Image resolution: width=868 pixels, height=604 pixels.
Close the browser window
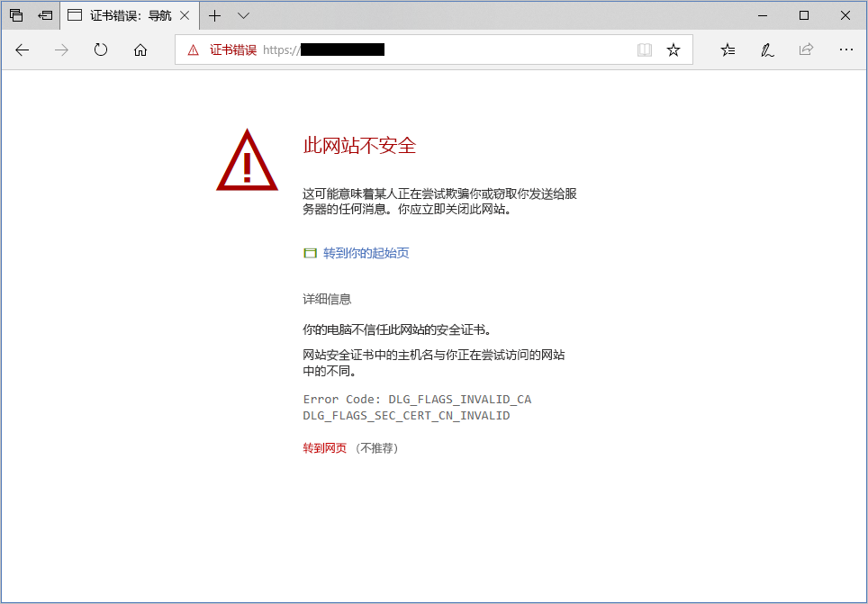[845, 15]
